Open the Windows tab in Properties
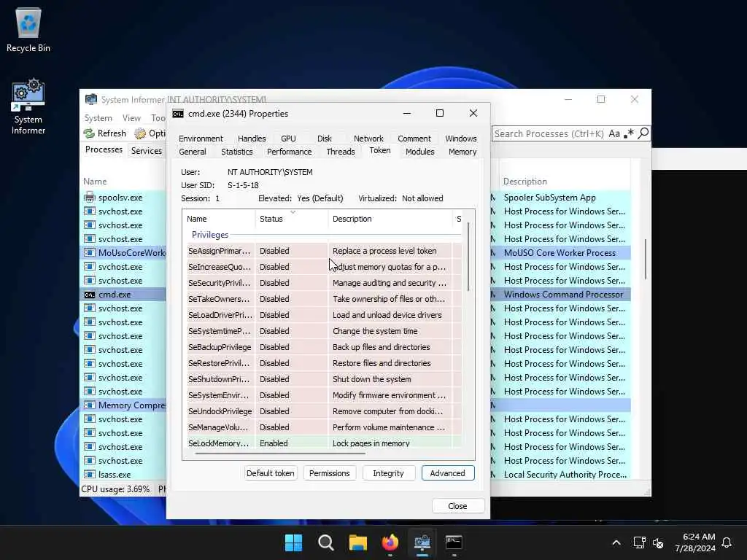The width and height of the screenshot is (747, 560). pos(461,139)
